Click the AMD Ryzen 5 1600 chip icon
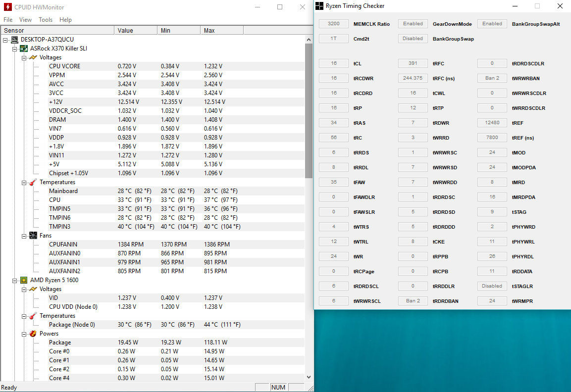Viewport: 571px width, 392px height. pos(24,280)
